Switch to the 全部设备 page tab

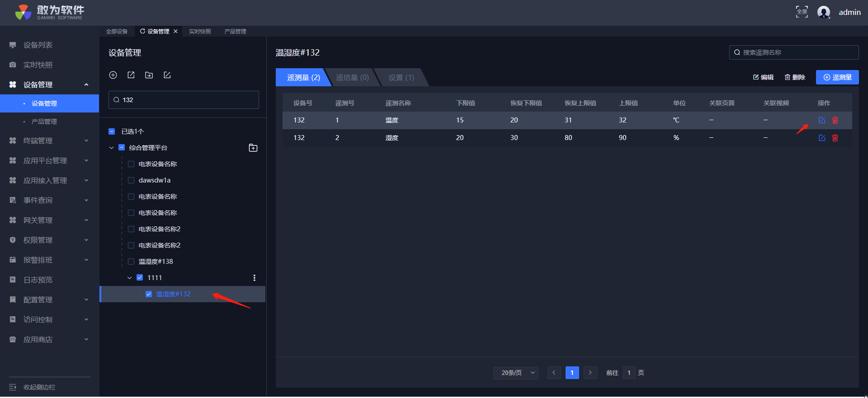coord(117,31)
